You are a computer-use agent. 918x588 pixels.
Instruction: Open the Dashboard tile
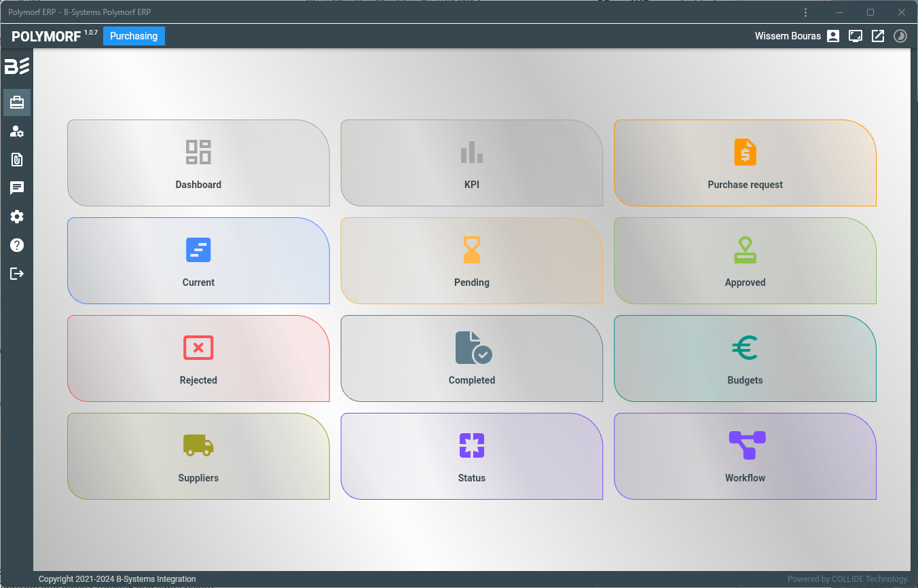coord(198,163)
